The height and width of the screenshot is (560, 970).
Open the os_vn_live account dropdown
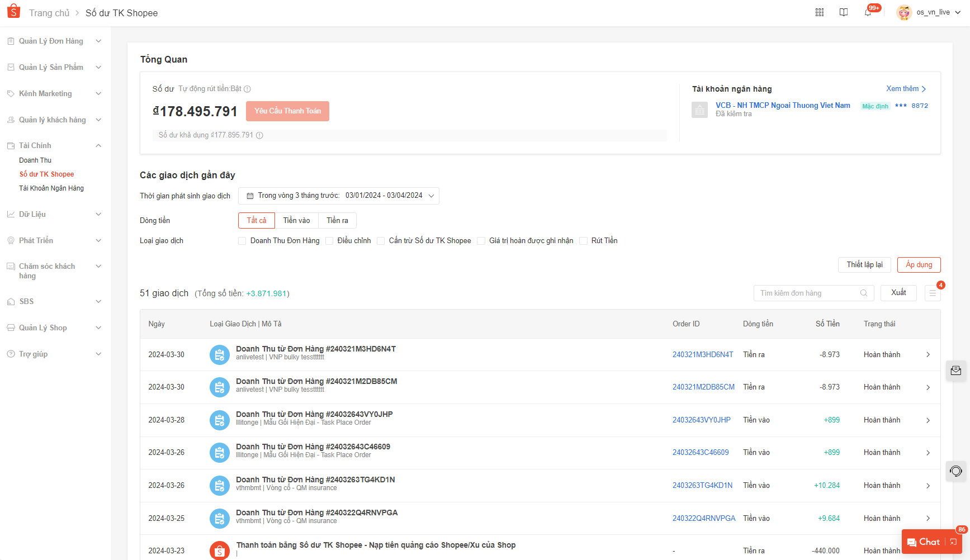(x=929, y=12)
